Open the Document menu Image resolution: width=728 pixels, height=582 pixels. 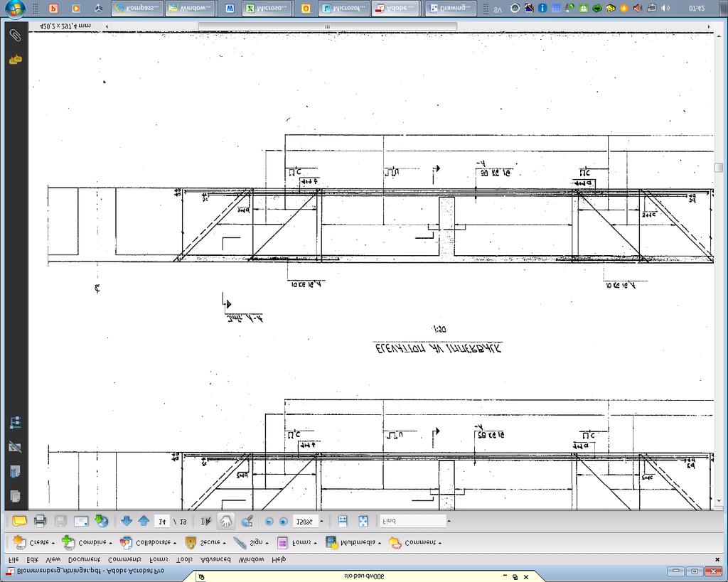(x=84, y=559)
